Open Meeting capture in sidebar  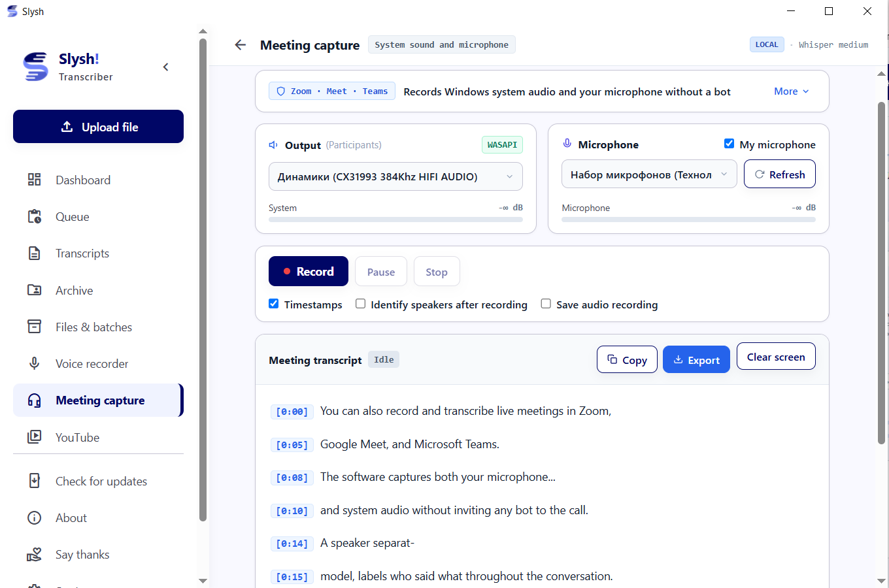(98, 400)
